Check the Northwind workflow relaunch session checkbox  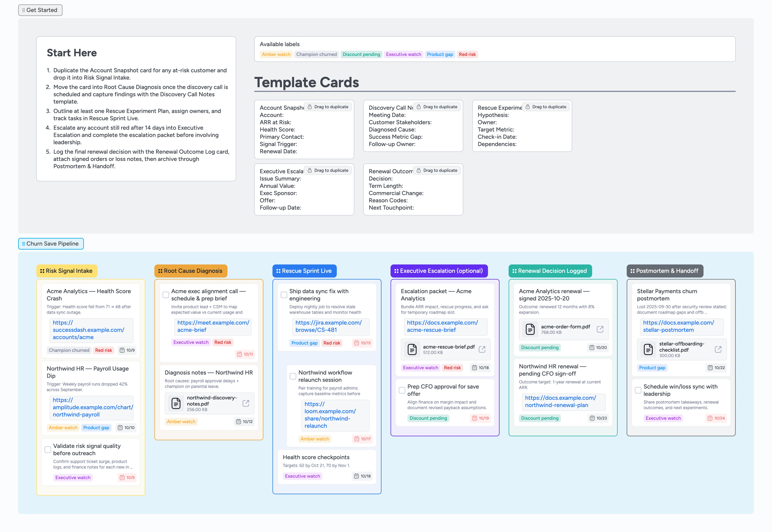[293, 376]
